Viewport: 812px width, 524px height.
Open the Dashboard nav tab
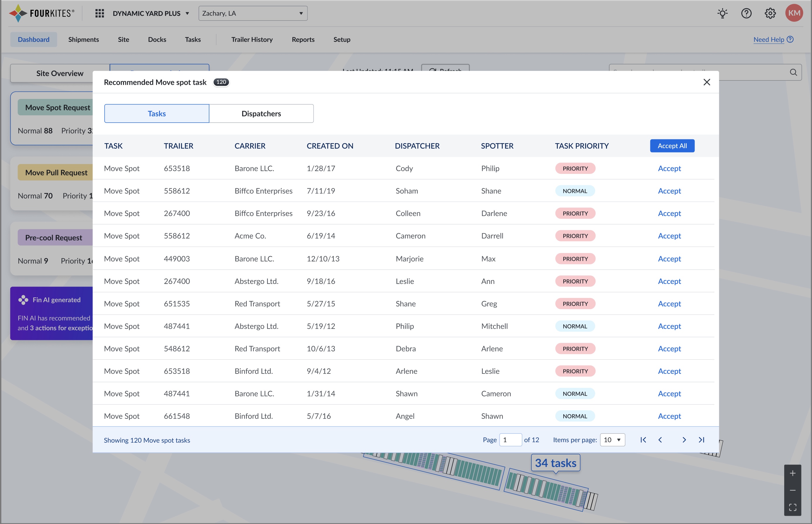[33, 40]
